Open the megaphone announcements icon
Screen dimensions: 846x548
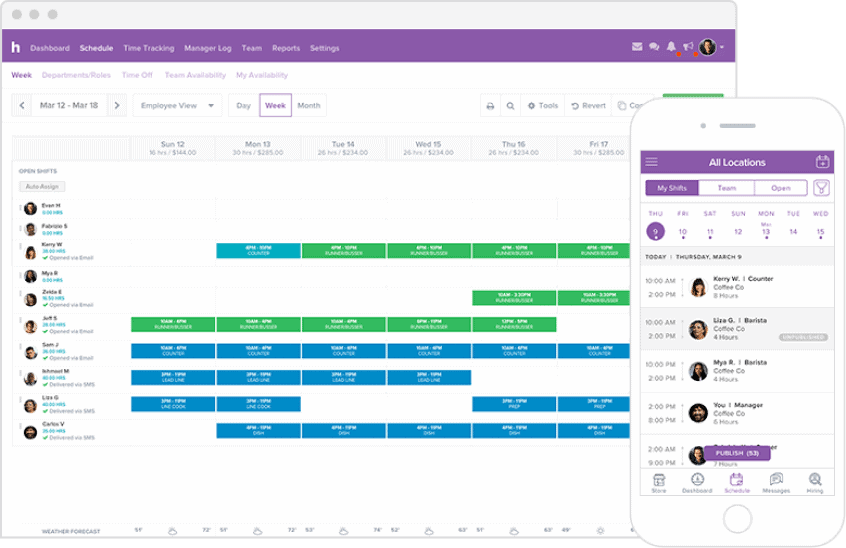click(x=688, y=47)
